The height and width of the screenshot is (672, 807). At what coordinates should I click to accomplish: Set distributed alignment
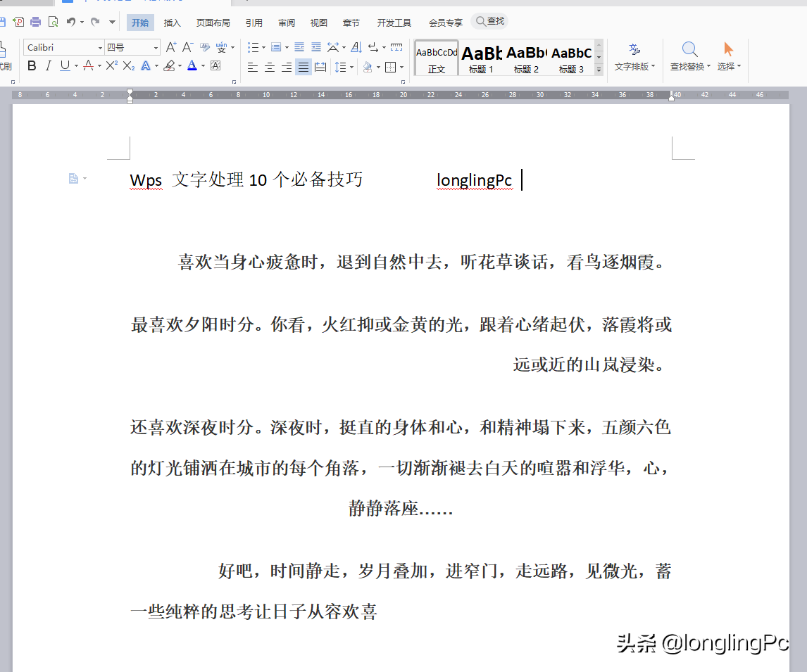pyautogui.click(x=320, y=67)
